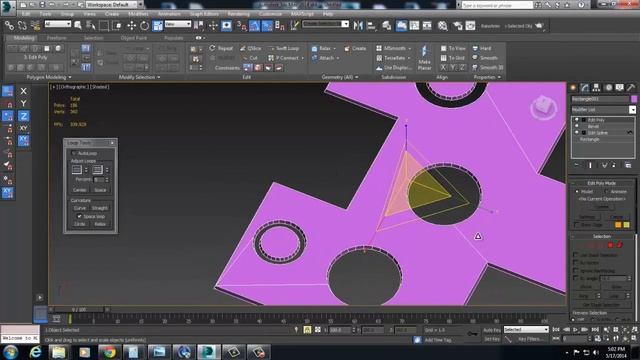The image size is (640, 360).
Task: Click the QSlice tool
Action: click(251, 48)
